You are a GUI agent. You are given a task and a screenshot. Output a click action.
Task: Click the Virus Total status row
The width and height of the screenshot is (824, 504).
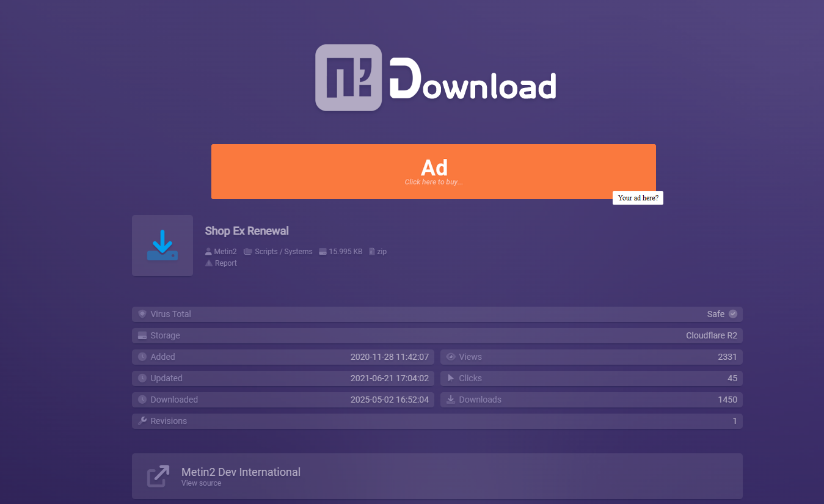(437, 314)
